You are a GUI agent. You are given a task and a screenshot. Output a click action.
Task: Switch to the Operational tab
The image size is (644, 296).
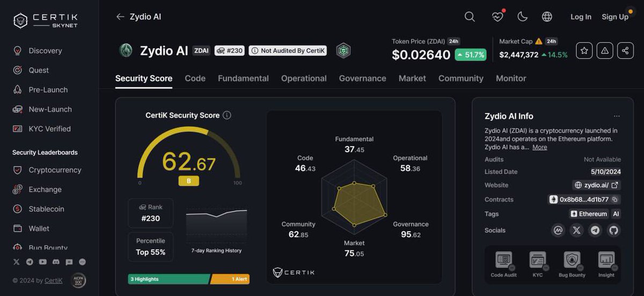[304, 78]
